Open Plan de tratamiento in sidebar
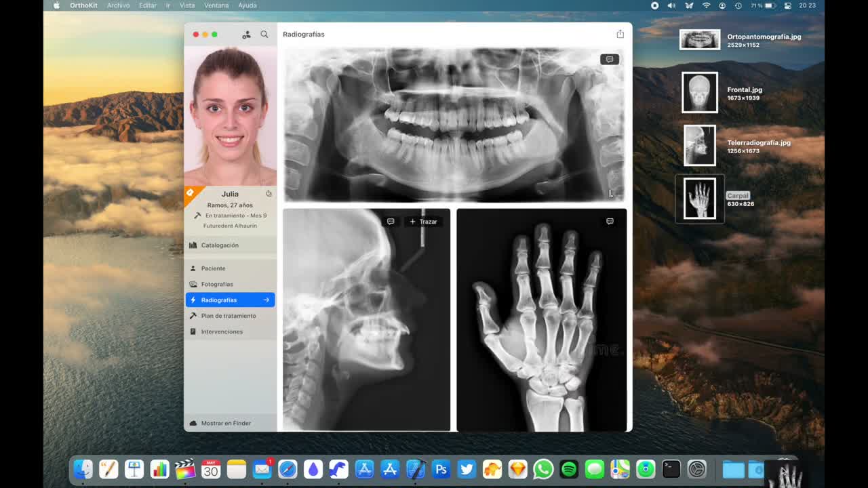This screenshot has width=868, height=488. (x=230, y=316)
